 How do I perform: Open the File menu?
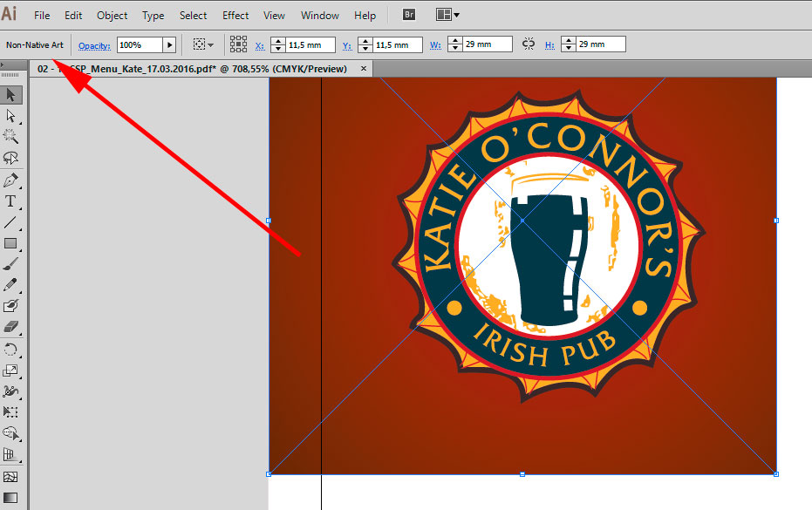pyautogui.click(x=42, y=16)
